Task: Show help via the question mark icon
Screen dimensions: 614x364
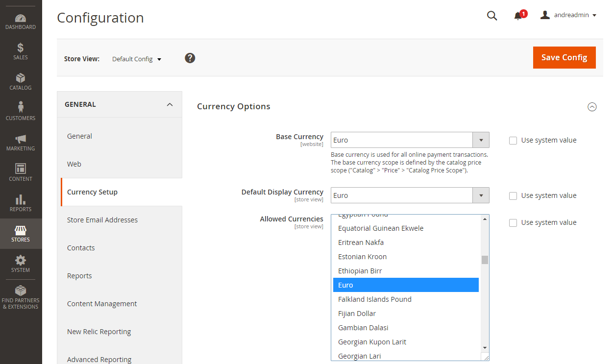Action: coord(190,58)
